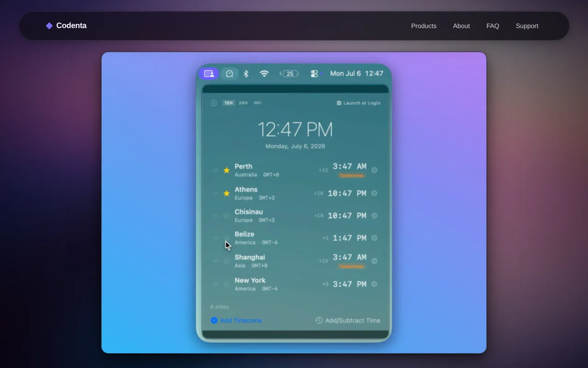Image resolution: width=588 pixels, height=368 pixels.
Task: Click the date Monday, July 6, 2026
Action: tap(295, 146)
